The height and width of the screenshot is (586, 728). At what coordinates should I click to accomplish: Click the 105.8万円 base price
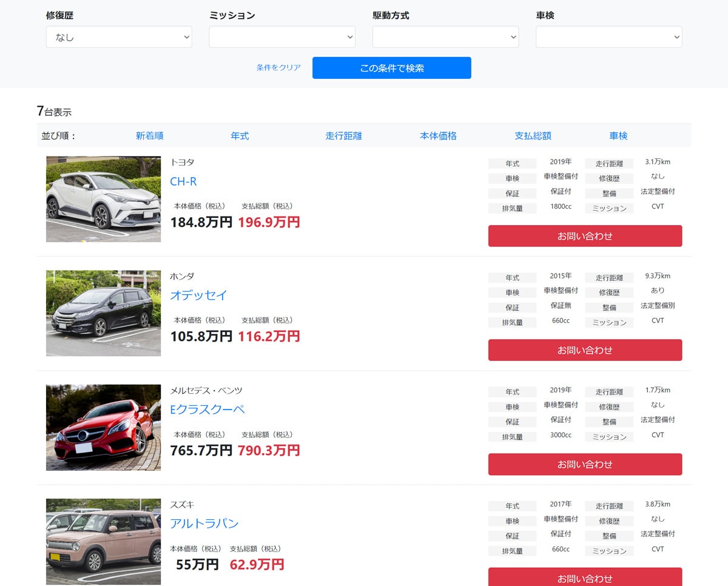[201, 336]
